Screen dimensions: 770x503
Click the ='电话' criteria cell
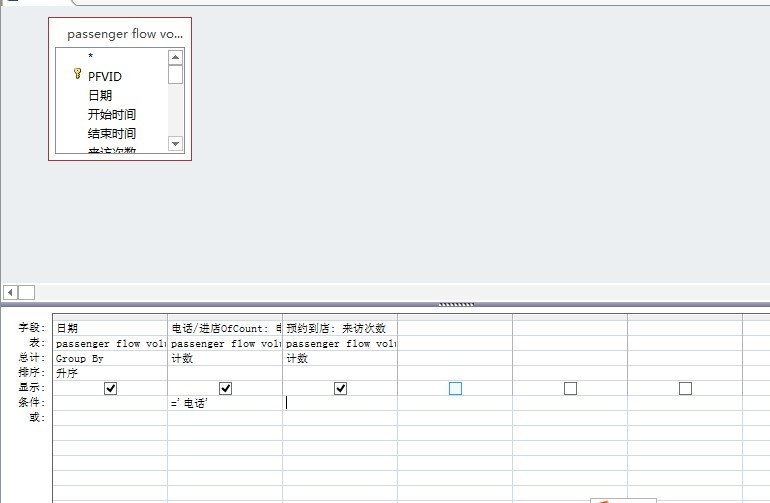click(x=225, y=403)
